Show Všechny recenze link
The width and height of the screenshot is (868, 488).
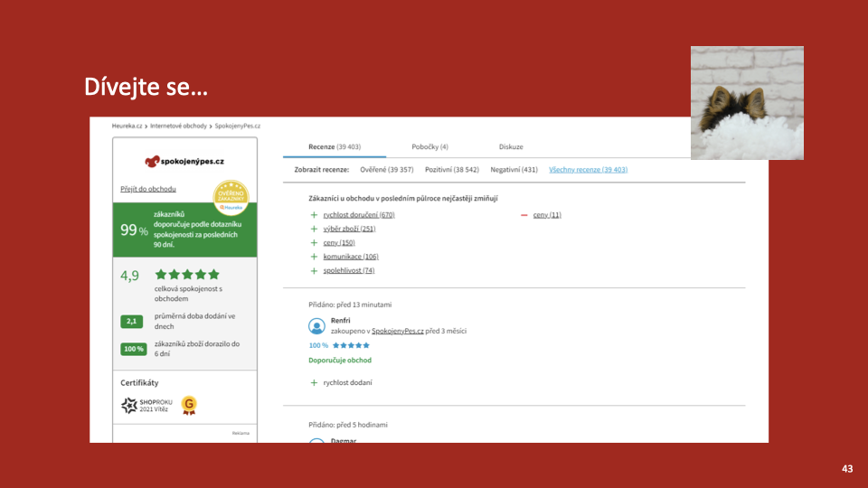click(x=588, y=170)
